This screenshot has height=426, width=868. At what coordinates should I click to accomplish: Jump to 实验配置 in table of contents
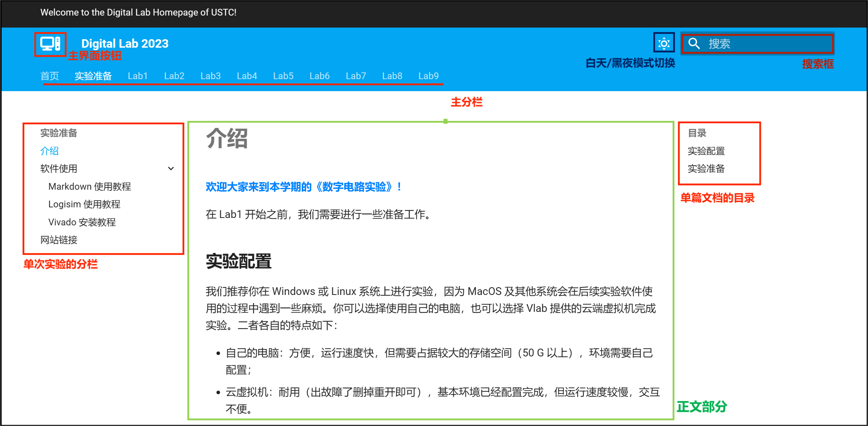click(706, 151)
